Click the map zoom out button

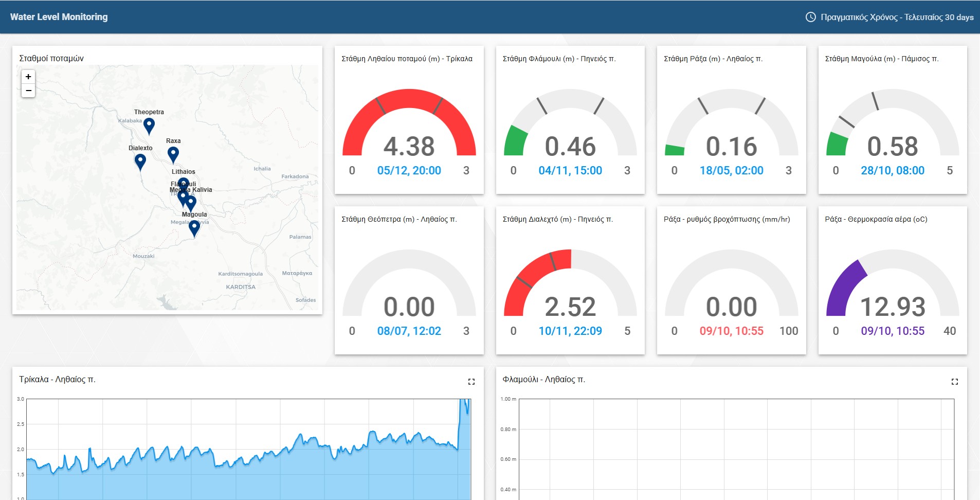point(28,91)
